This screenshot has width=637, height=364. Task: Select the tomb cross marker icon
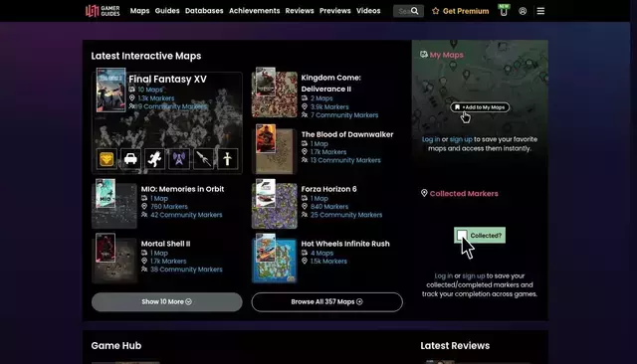228,159
